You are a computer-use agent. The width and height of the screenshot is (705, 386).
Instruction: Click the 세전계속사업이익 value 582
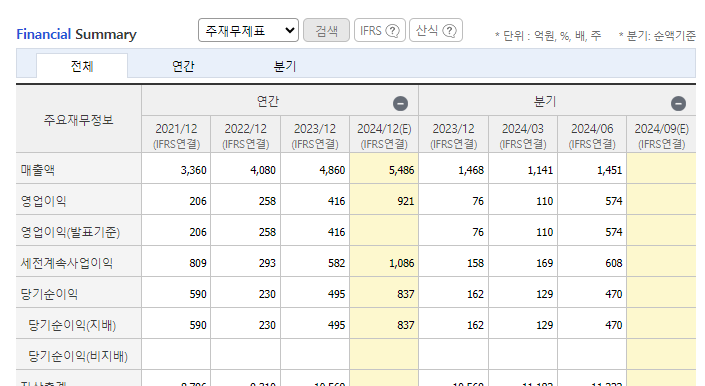pos(336,263)
